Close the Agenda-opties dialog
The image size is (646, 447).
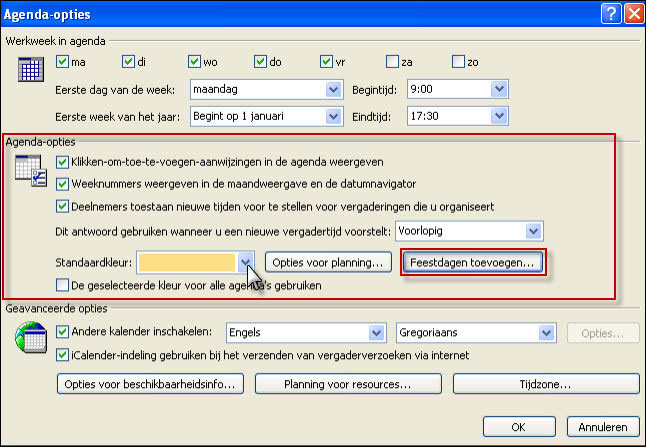634,14
